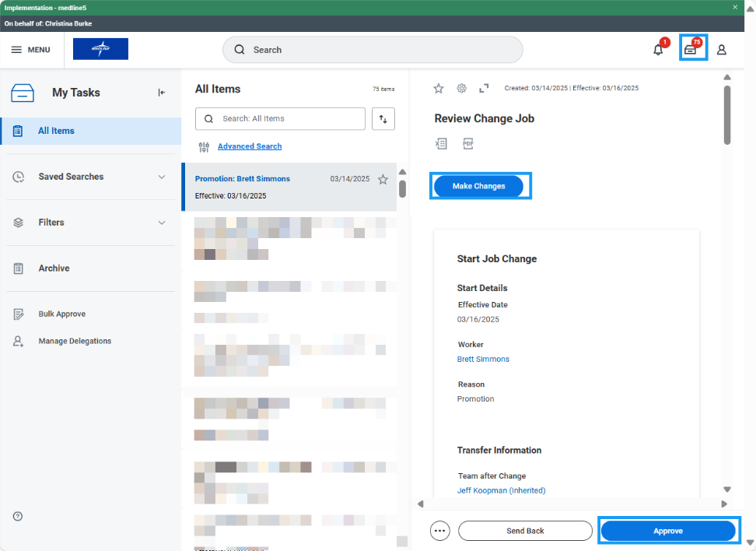Click the Approve button

[x=668, y=531]
